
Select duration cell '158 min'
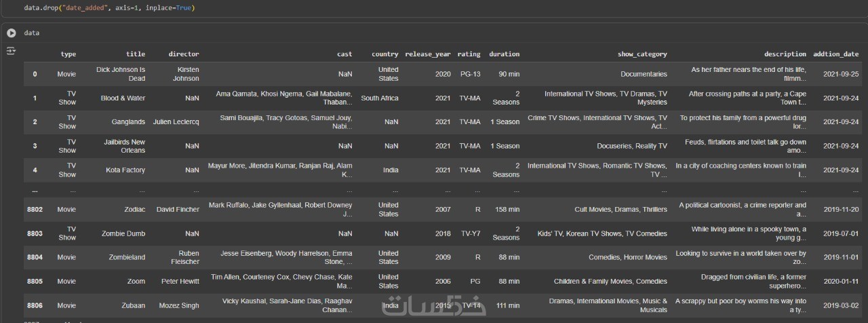[x=507, y=209]
